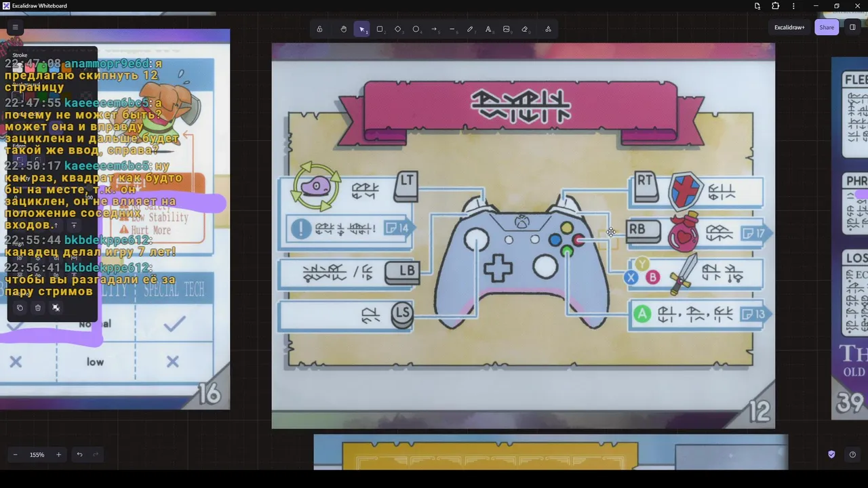Select the Arrow tool
Image resolution: width=868 pixels, height=488 pixels.
tap(434, 29)
